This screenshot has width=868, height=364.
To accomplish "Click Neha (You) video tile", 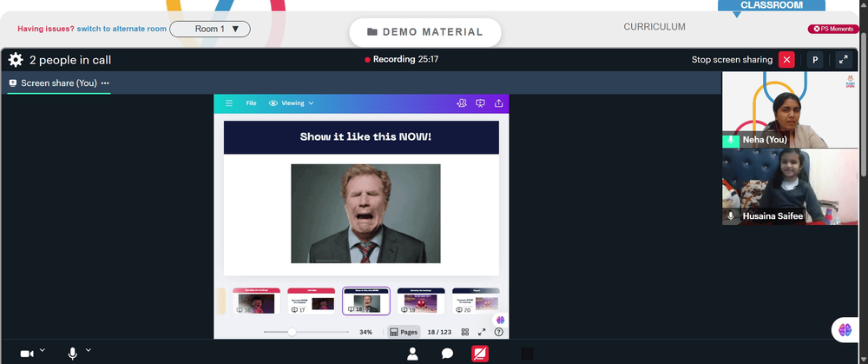I will tap(790, 109).
